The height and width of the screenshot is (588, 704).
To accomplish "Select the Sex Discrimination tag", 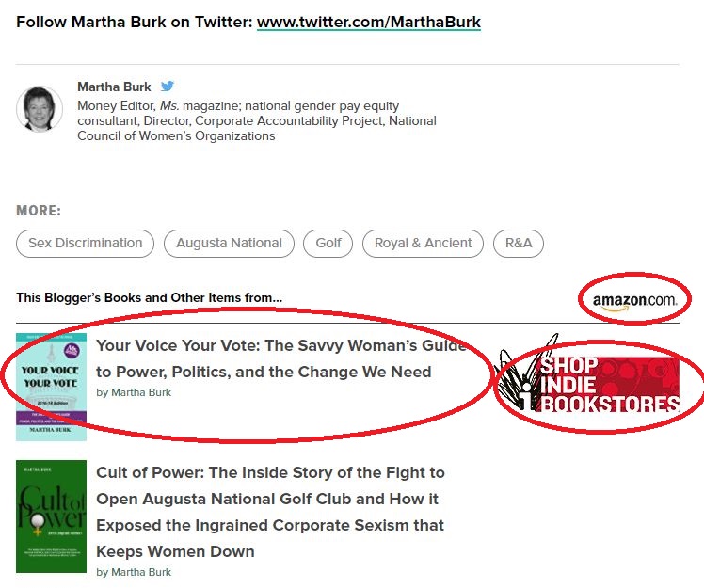I will [x=86, y=243].
